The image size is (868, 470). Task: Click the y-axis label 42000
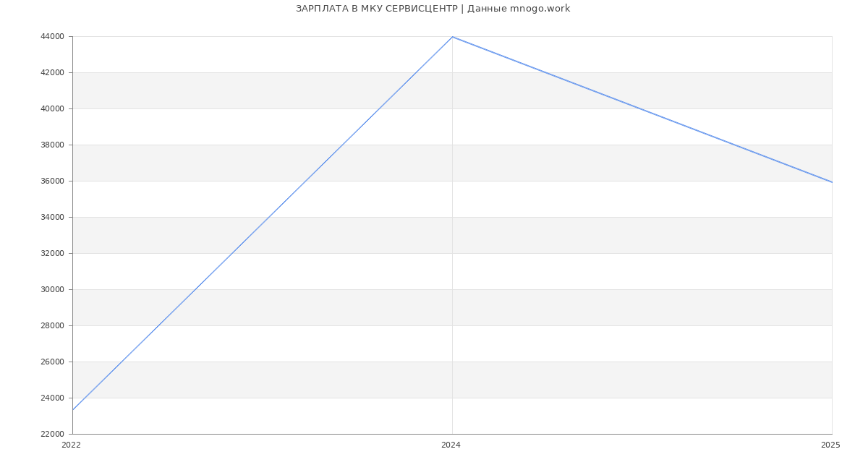(x=53, y=72)
